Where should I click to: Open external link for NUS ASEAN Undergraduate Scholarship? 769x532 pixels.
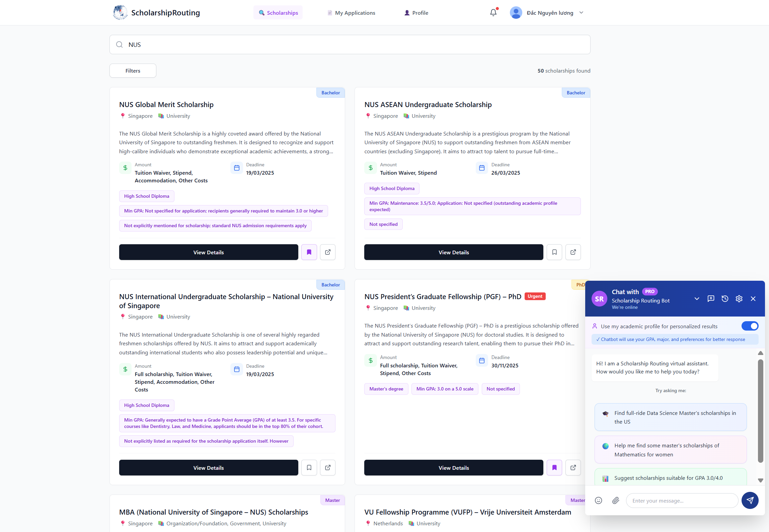(573, 252)
